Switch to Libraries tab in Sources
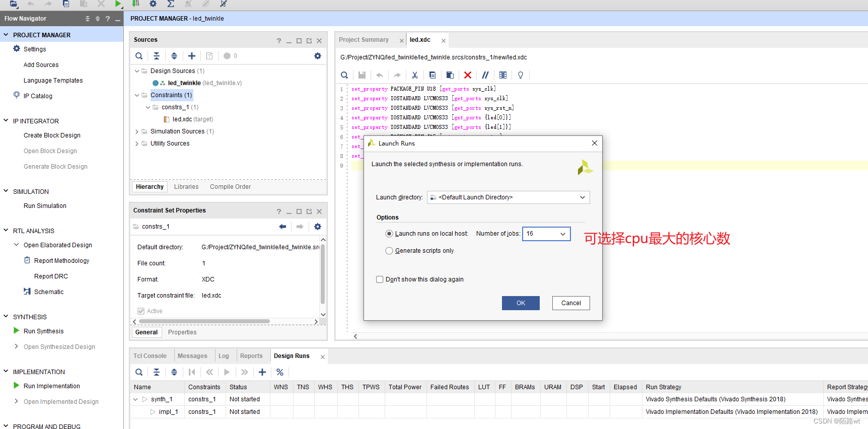The width and height of the screenshot is (868, 429). point(186,187)
